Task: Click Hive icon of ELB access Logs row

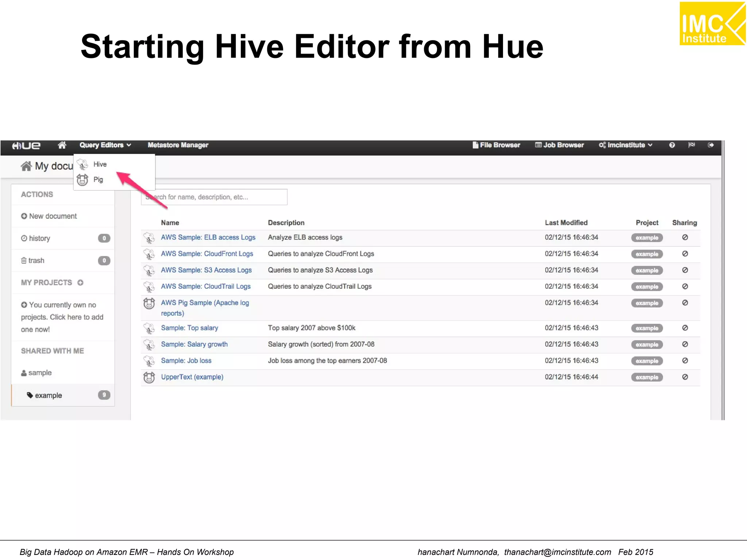Action: click(x=149, y=238)
